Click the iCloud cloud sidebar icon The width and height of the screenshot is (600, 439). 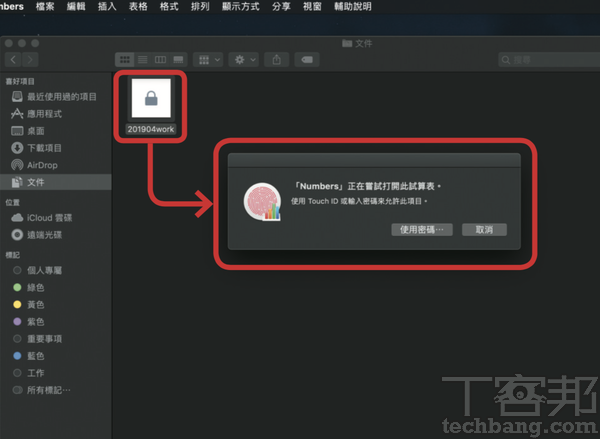17,218
